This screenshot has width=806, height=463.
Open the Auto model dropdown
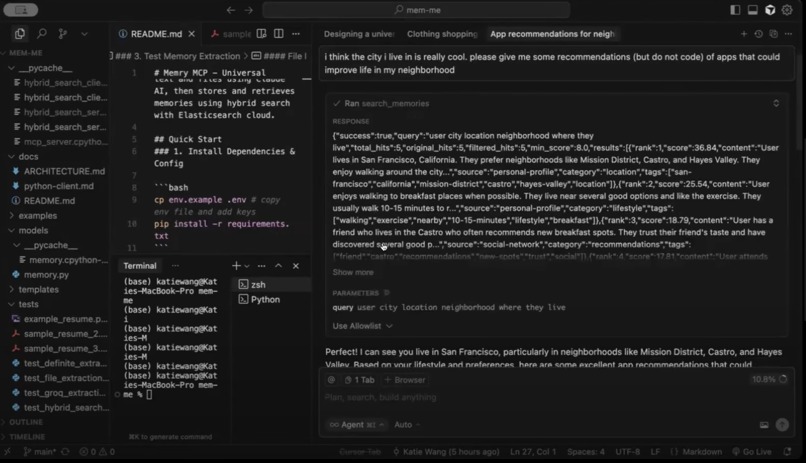pyautogui.click(x=407, y=424)
